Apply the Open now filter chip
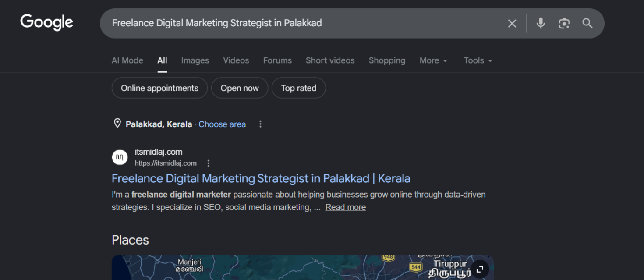Image resolution: width=644 pixels, height=280 pixels. point(240,88)
